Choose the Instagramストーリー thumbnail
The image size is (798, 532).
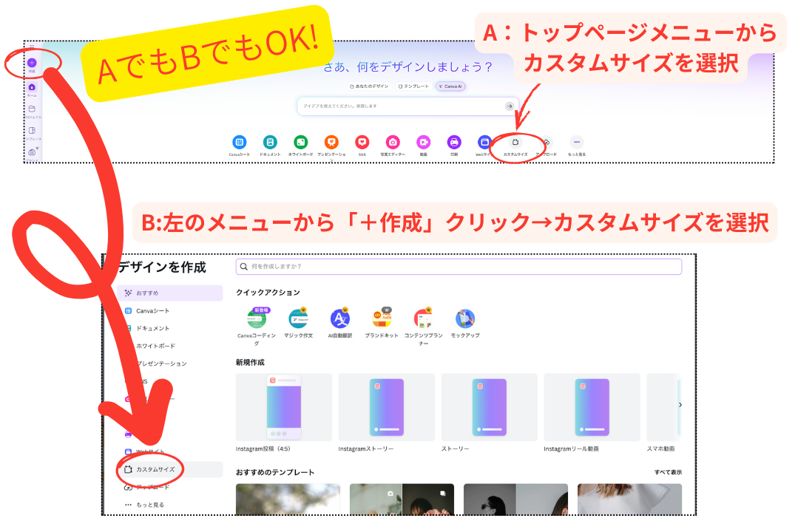(386, 406)
